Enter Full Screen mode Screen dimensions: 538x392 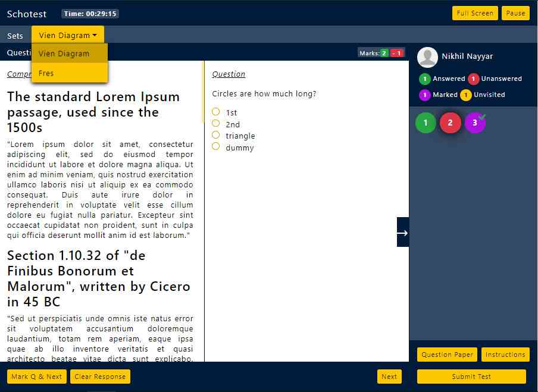click(x=474, y=13)
